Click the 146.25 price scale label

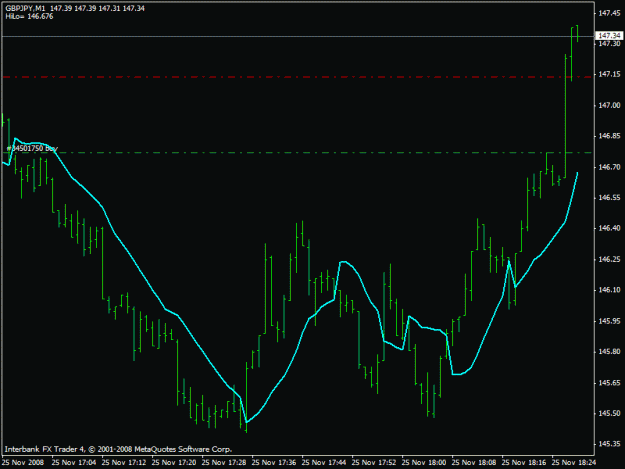[x=609, y=259]
